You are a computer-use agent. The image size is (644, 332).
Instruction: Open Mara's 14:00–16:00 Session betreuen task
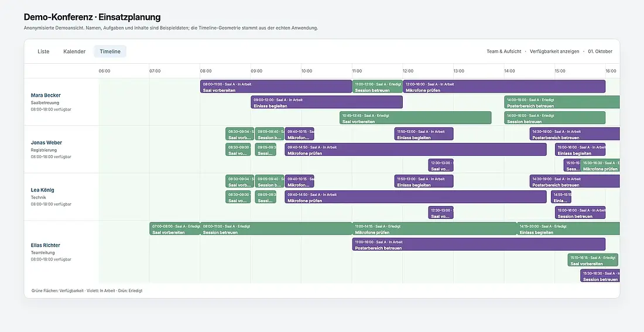click(555, 118)
